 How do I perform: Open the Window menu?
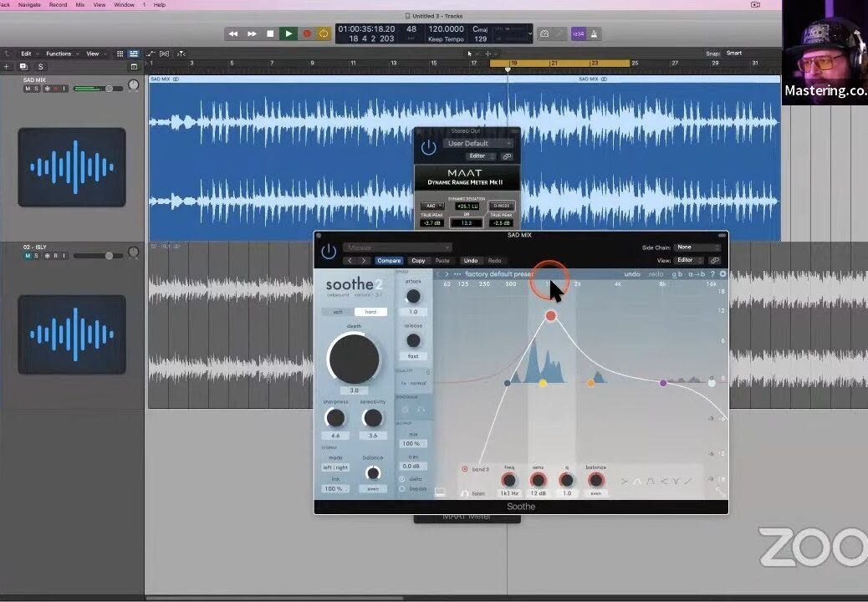coord(124,4)
